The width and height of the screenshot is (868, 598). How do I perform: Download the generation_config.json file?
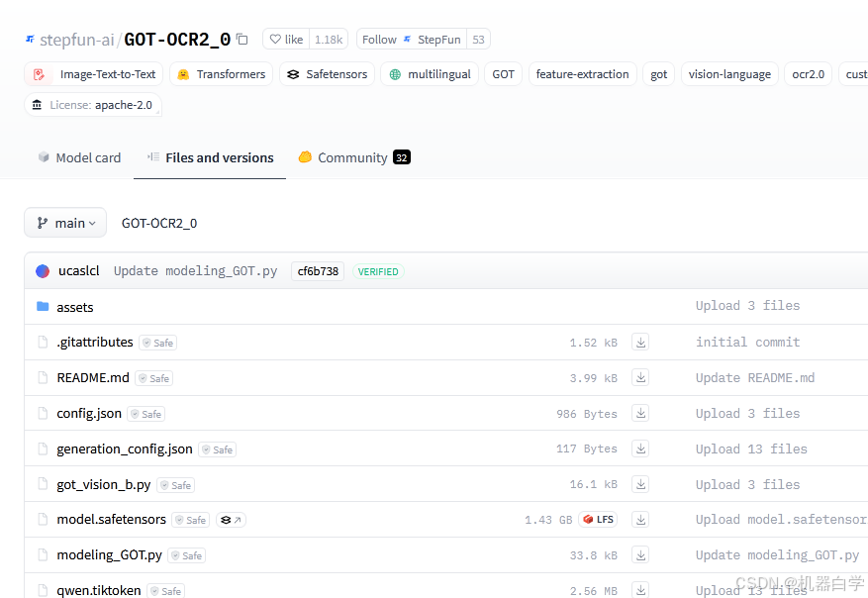pyautogui.click(x=640, y=448)
